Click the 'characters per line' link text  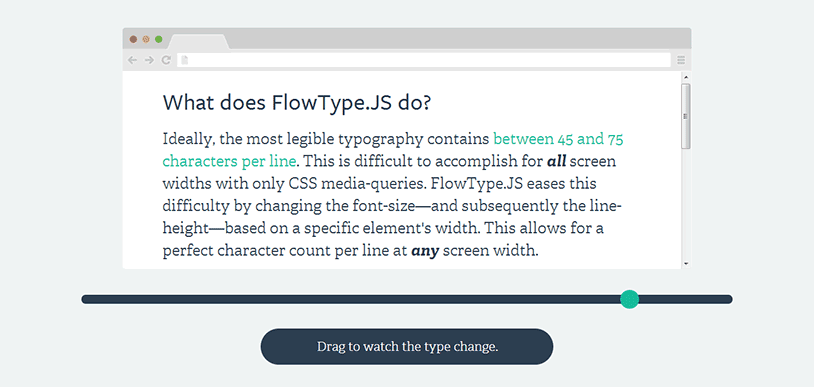pos(229,162)
